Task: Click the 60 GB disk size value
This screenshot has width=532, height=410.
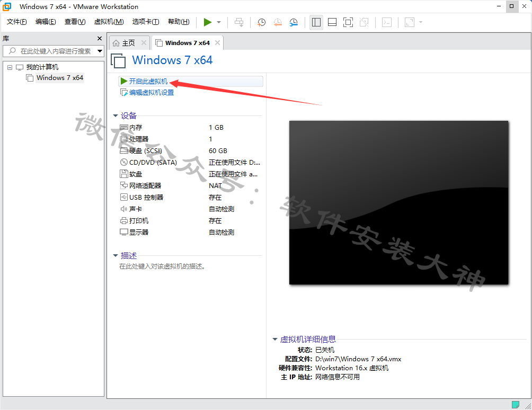Action: [x=218, y=151]
